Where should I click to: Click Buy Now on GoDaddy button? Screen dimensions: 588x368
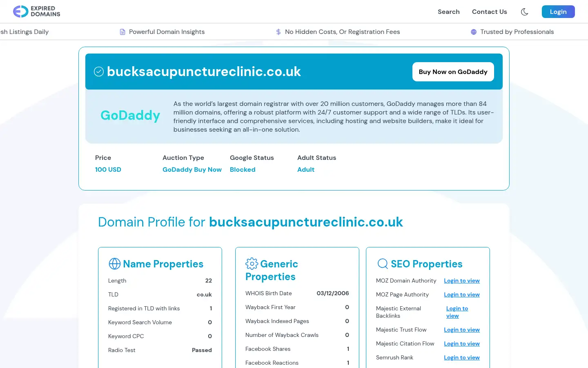coord(453,72)
